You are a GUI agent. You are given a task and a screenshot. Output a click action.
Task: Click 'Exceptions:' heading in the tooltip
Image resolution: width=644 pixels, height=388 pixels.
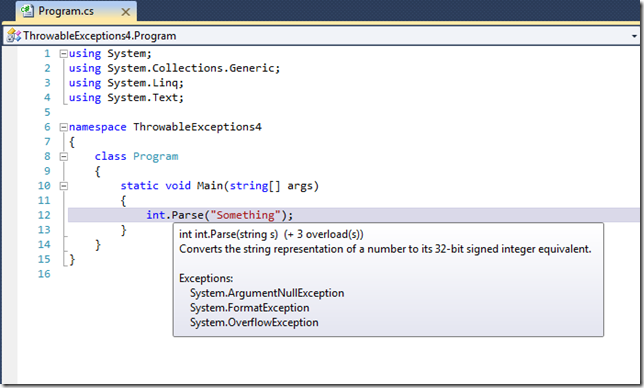pos(206,278)
